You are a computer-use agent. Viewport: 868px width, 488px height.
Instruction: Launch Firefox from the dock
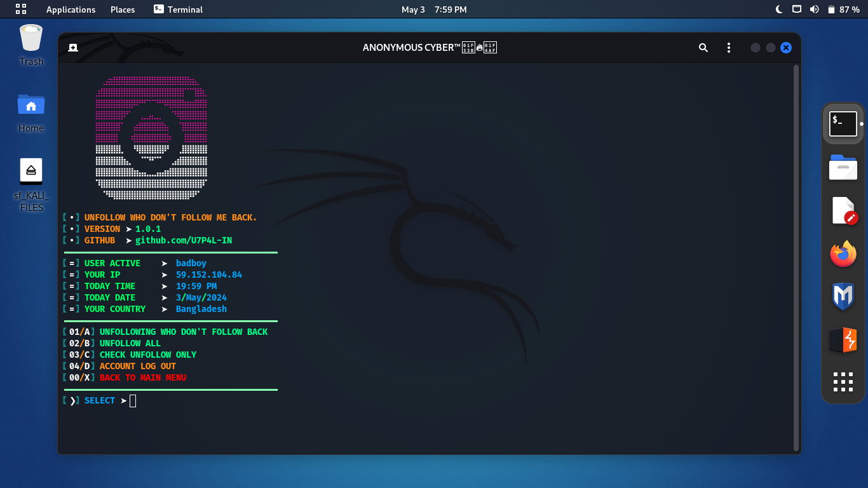(x=843, y=254)
